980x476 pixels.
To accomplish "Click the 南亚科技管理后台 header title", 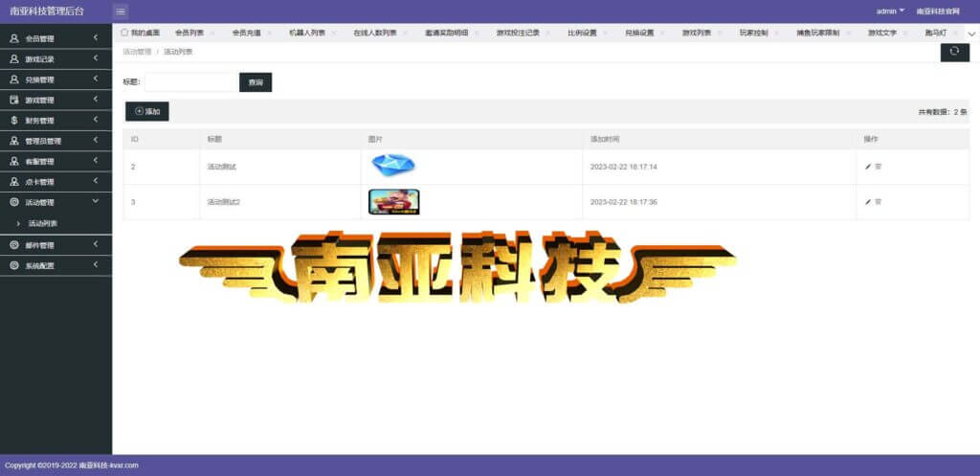I will [47, 11].
